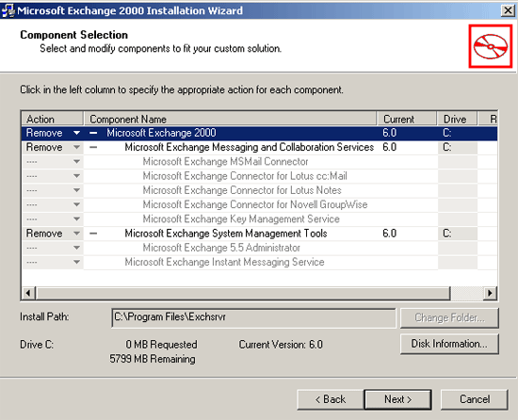
Task: Open Action dropdown for Lotus cc:Mail Connector
Action: tap(76, 176)
